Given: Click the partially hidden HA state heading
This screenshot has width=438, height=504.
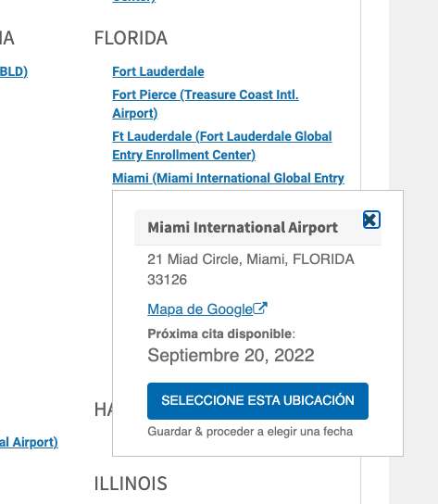Looking at the screenshot, I should [103, 409].
